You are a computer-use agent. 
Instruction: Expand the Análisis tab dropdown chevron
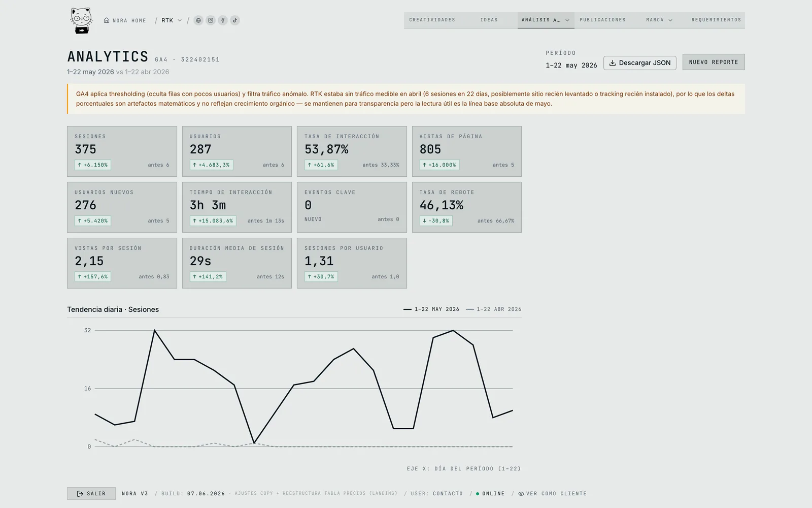pyautogui.click(x=567, y=20)
